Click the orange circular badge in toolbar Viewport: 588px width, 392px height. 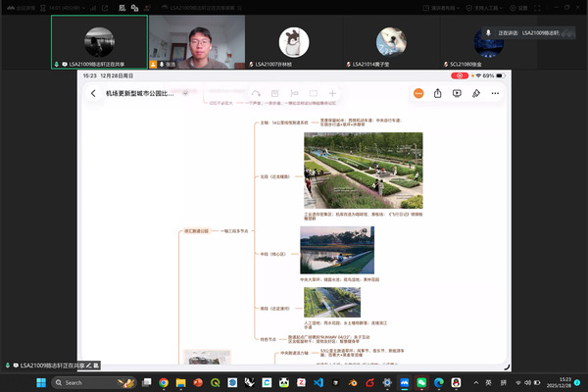click(x=417, y=94)
